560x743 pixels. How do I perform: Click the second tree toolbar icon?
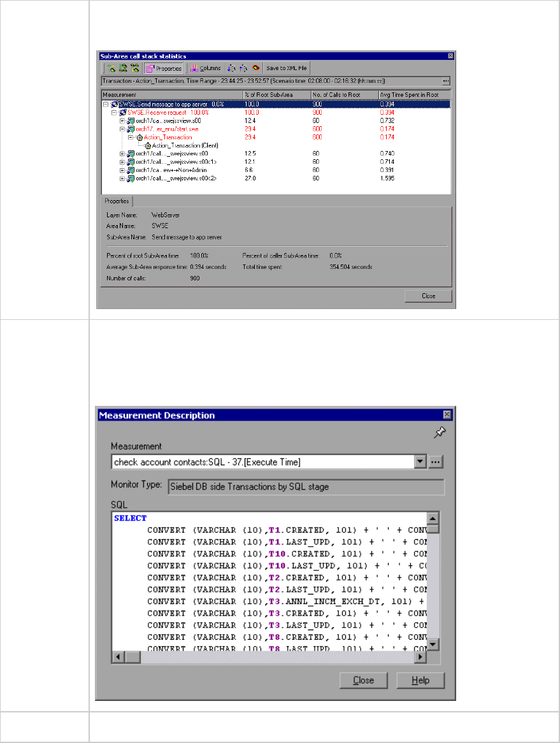[x=123, y=68]
